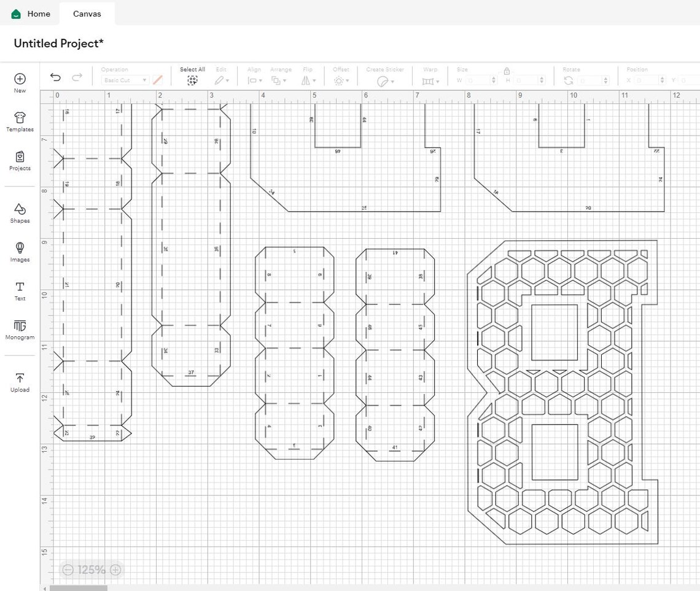Click the Home house icon
The image size is (700, 591).
[16, 14]
